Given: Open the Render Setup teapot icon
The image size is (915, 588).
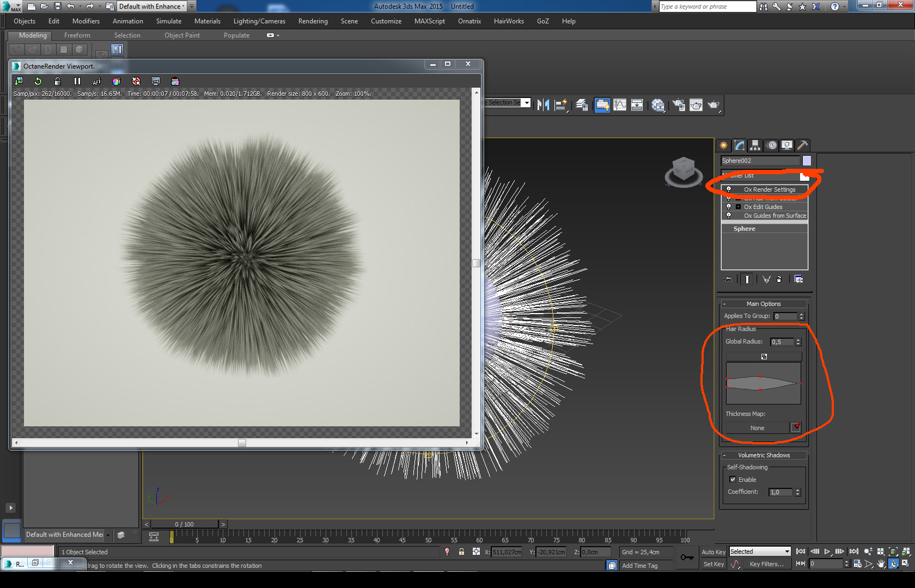Looking at the screenshot, I should [x=679, y=105].
